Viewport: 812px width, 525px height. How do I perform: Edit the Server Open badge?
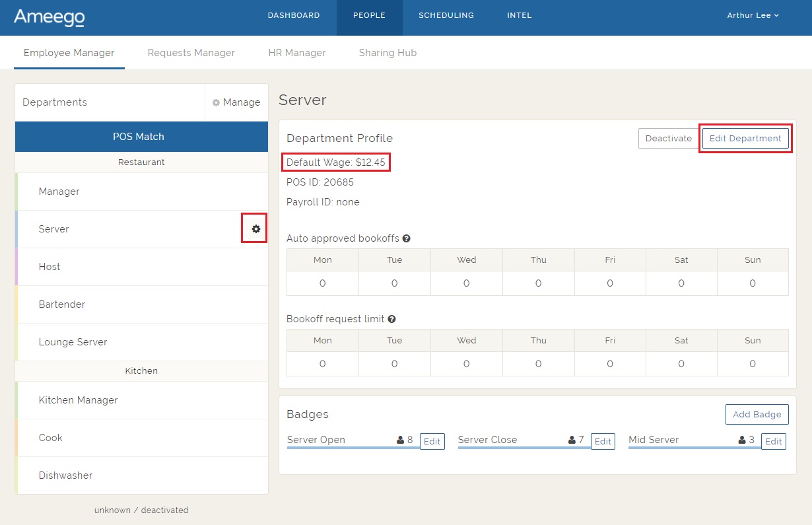pyautogui.click(x=432, y=442)
